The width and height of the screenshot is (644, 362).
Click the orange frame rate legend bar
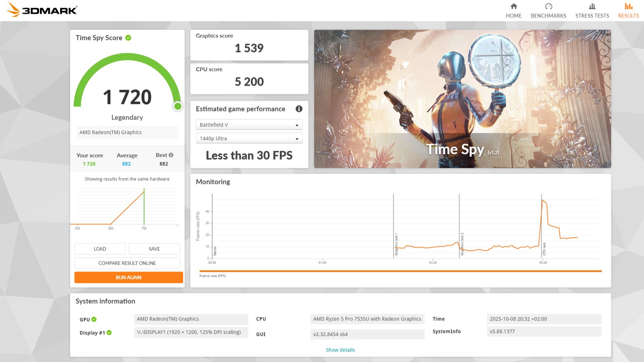(x=400, y=271)
